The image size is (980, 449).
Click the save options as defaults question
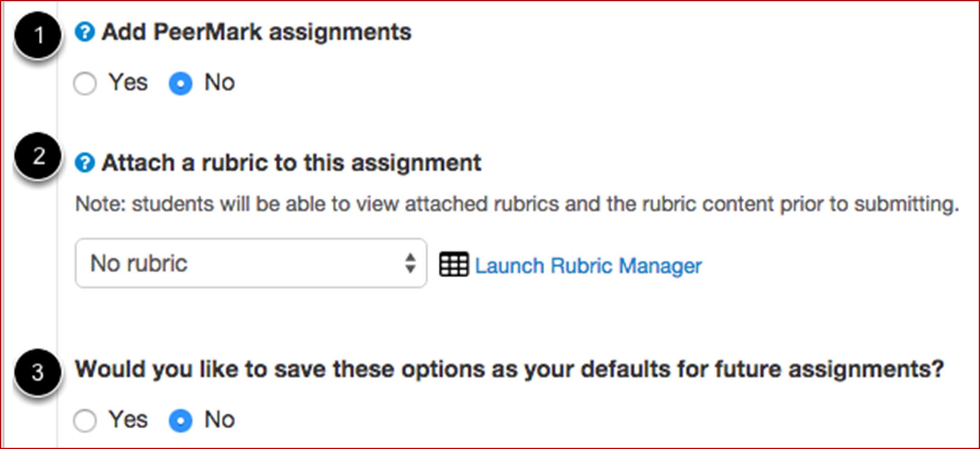point(509,370)
